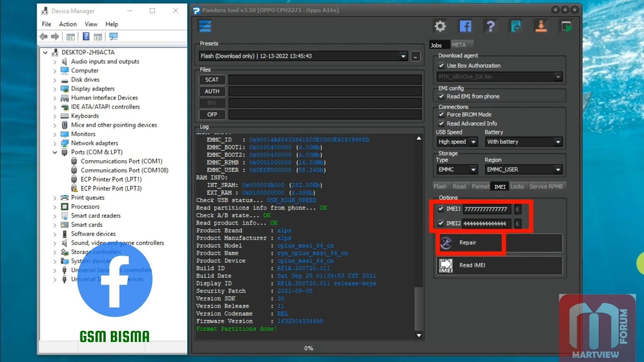Click the Audio inputs and outputs speaker icon

tap(64, 61)
